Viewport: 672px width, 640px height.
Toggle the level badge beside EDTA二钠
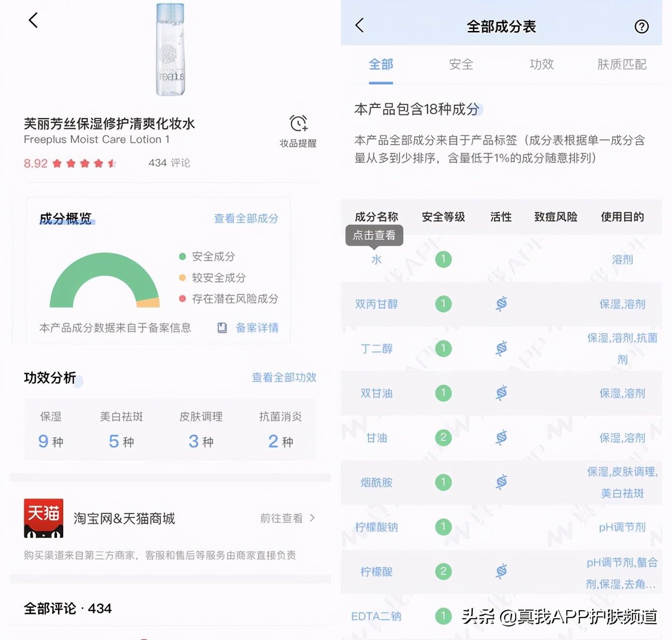[x=443, y=616]
